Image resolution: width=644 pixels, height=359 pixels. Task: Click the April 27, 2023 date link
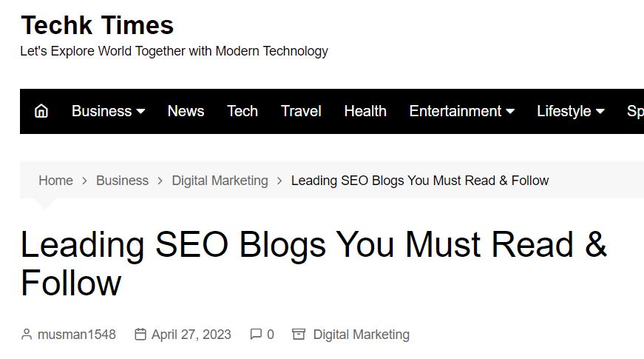point(191,335)
